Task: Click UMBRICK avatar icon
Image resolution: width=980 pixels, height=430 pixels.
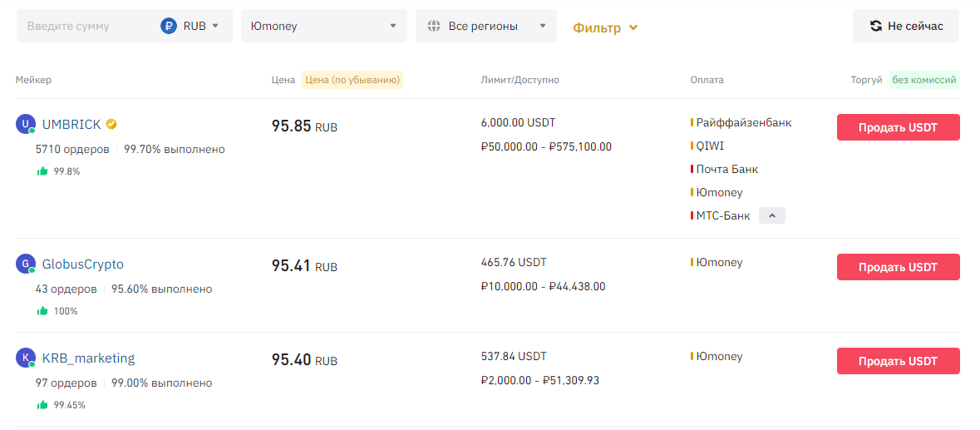Action: click(25, 124)
